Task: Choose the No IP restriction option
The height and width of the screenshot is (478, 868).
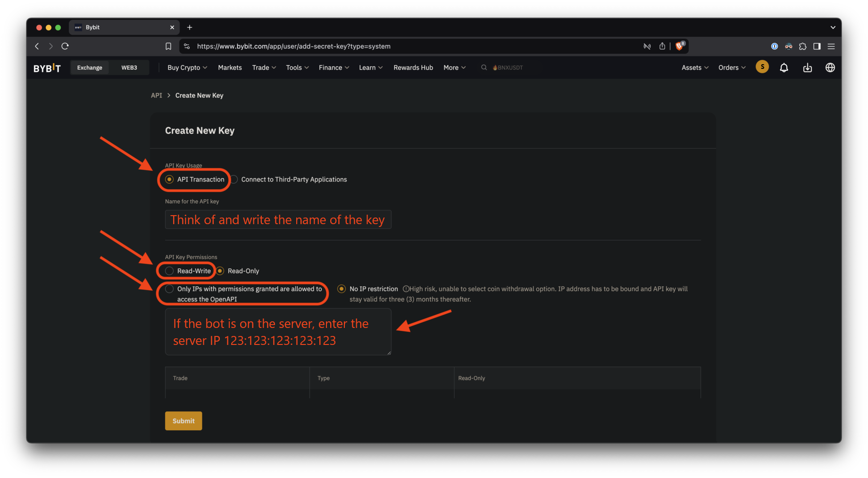Action: [x=342, y=289]
